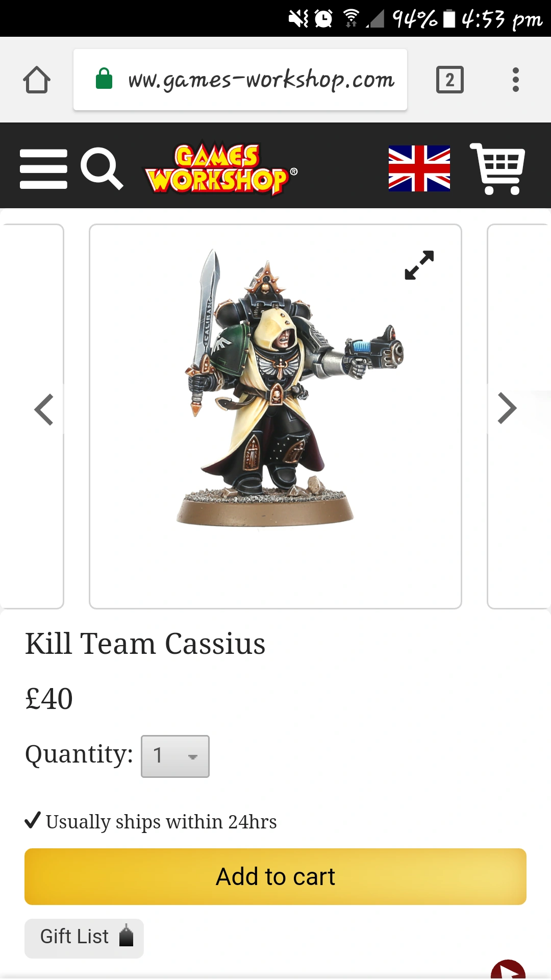Select the partially visible previous image card
This screenshot has height=980, width=551.
click(x=32, y=416)
